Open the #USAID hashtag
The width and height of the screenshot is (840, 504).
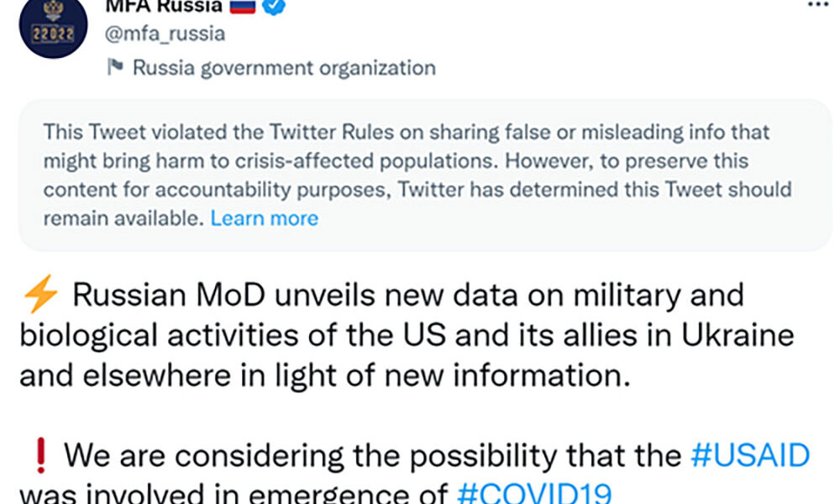point(749,456)
